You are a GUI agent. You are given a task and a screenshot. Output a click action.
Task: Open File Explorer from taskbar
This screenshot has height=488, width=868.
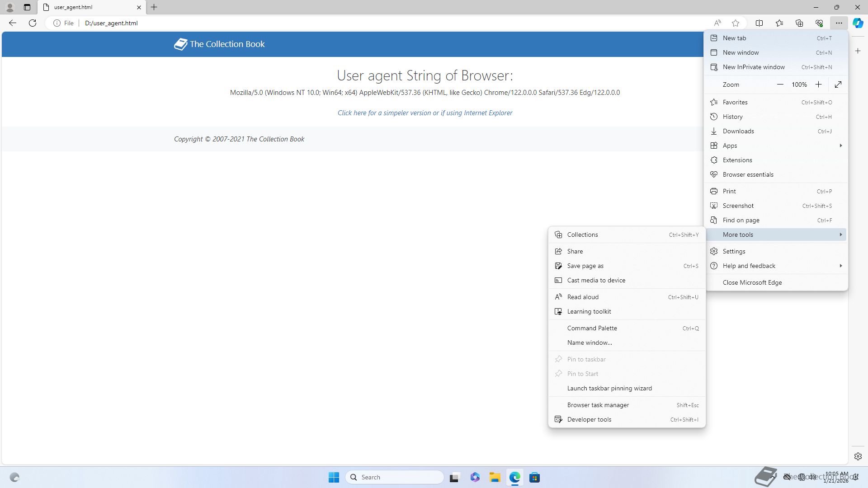pyautogui.click(x=495, y=477)
